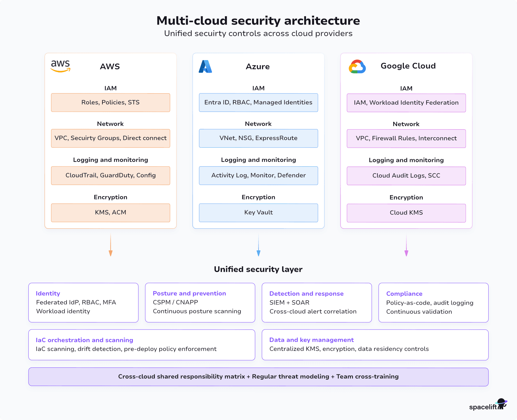
Task: Click 'IAM, Workload Identity Federation' box
Action: [406, 103]
